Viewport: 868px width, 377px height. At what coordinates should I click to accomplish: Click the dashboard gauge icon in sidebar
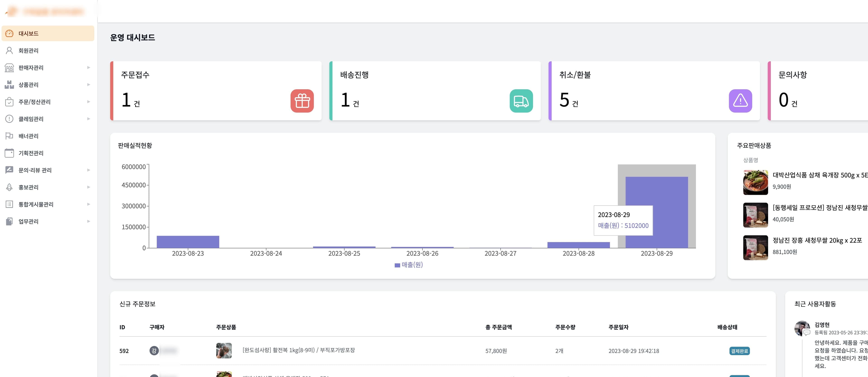tap(9, 33)
